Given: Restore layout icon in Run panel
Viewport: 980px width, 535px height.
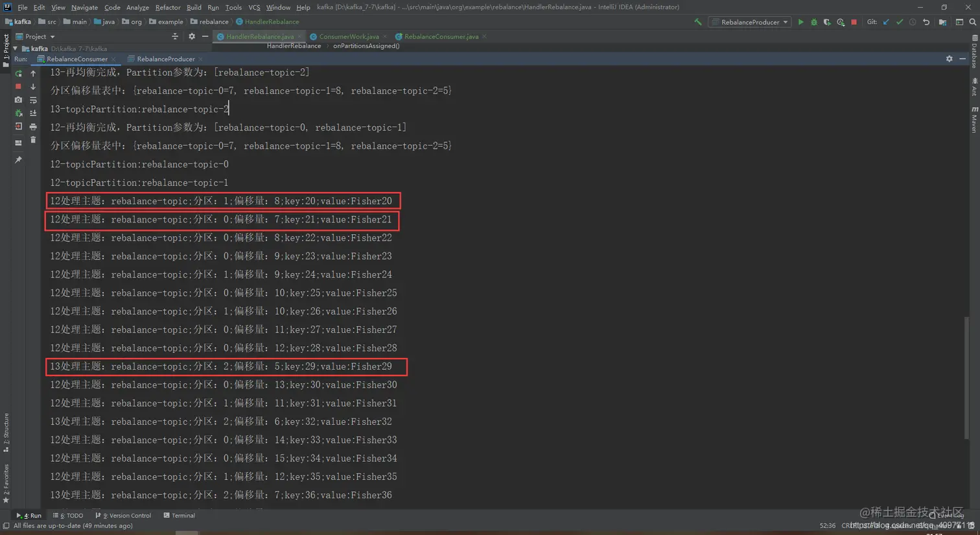Looking at the screenshot, I should (18, 142).
